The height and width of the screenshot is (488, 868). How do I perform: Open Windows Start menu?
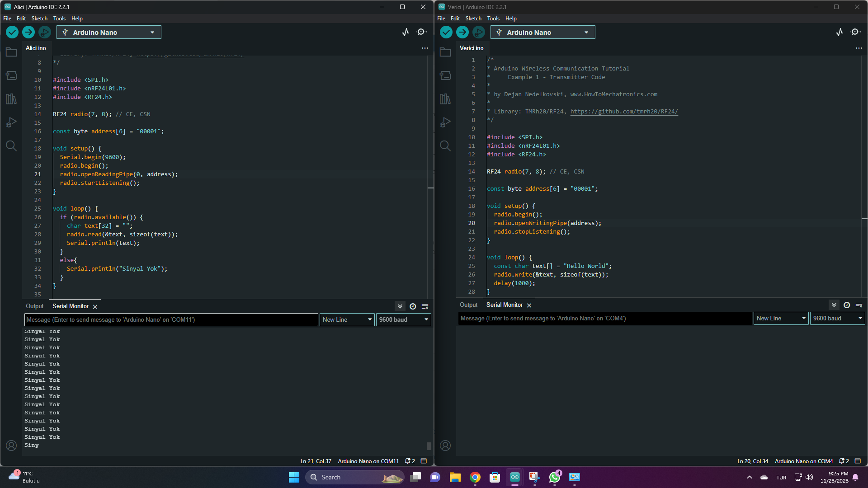(x=294, y=477)
